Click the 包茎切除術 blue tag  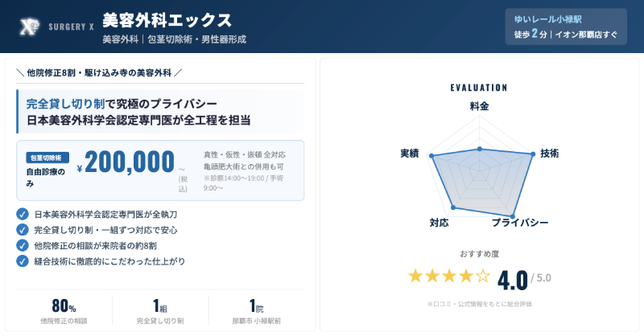pyautogui.click(x=47, y=158)
